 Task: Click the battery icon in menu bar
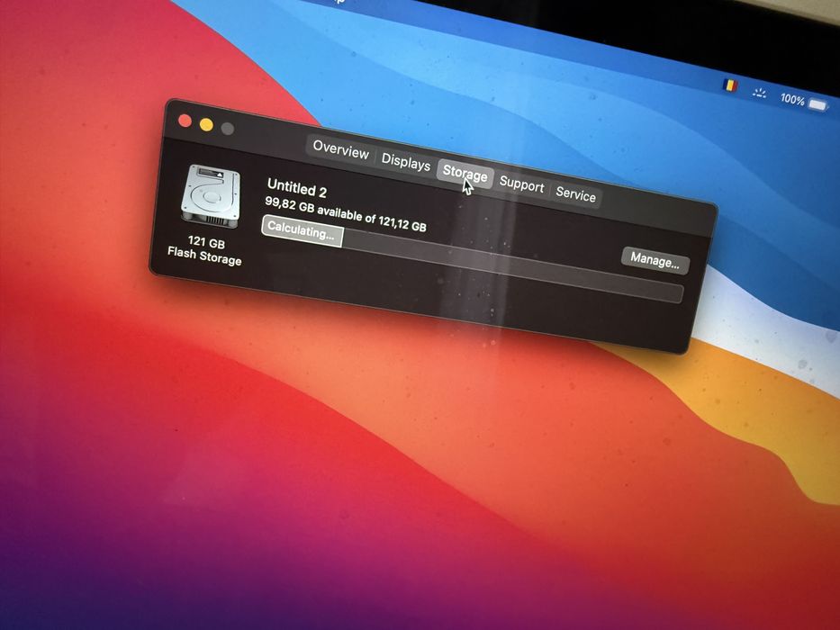[x=817, y=104]
